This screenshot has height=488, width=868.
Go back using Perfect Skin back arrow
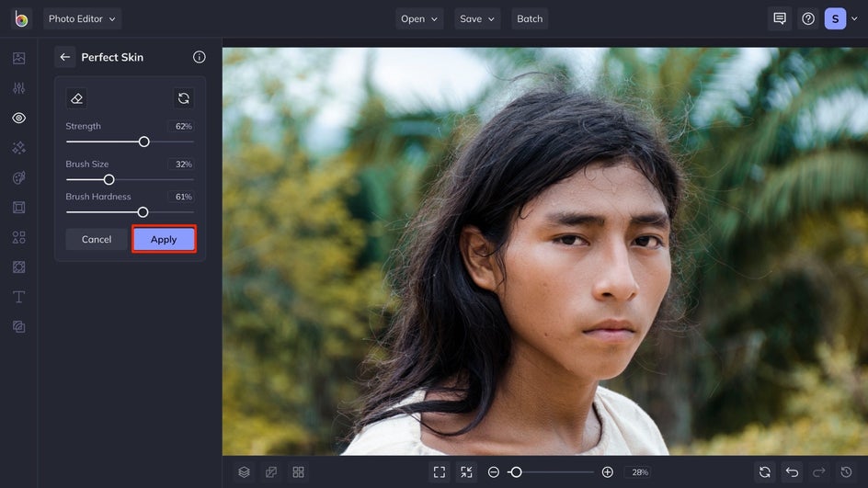[64, 57]
